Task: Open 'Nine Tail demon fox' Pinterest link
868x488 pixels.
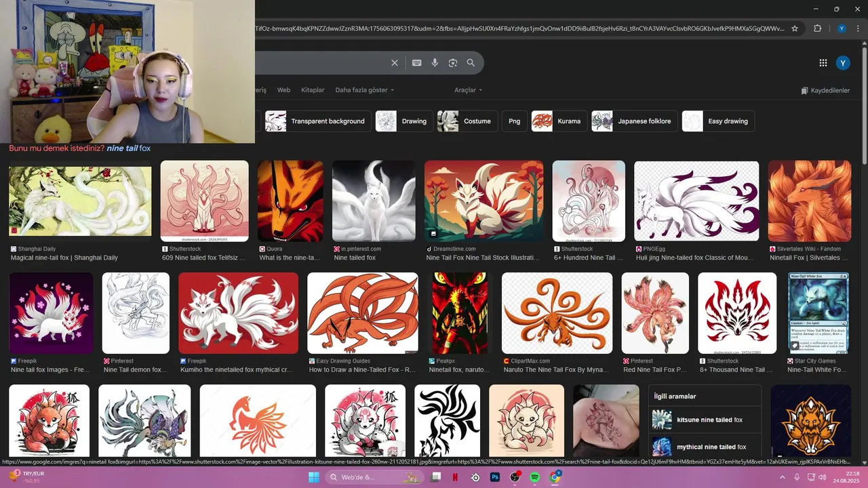Action: point(135,370)
